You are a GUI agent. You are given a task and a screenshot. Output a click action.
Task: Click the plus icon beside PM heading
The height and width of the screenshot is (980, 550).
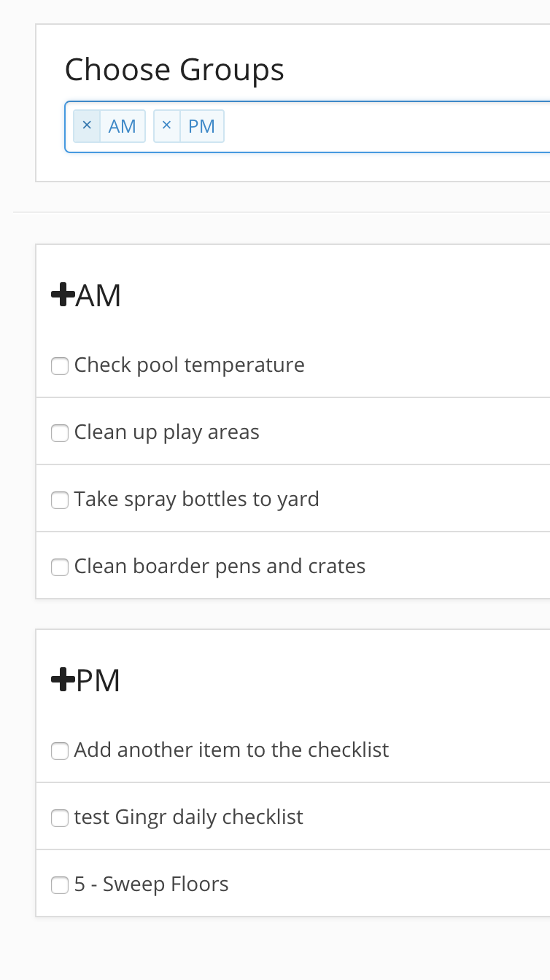tap(63, 680)
